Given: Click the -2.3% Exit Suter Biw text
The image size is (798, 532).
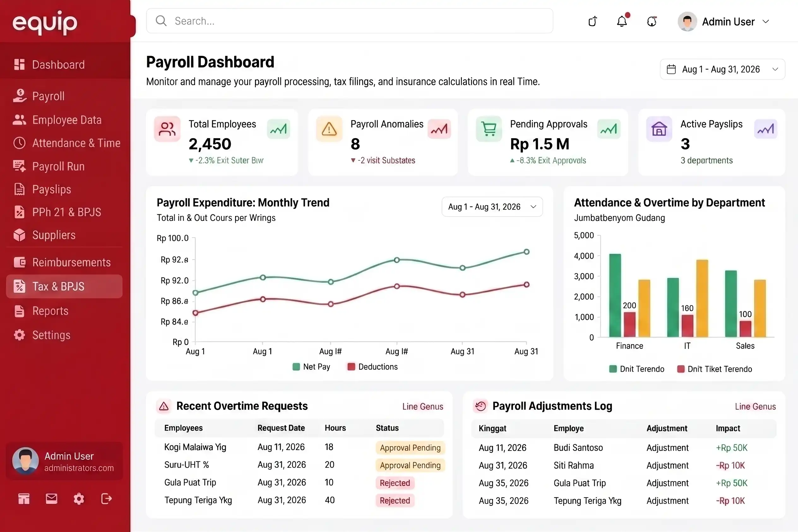Looking at the screenshot, I should pyautogui.click(x=229, y=161).
